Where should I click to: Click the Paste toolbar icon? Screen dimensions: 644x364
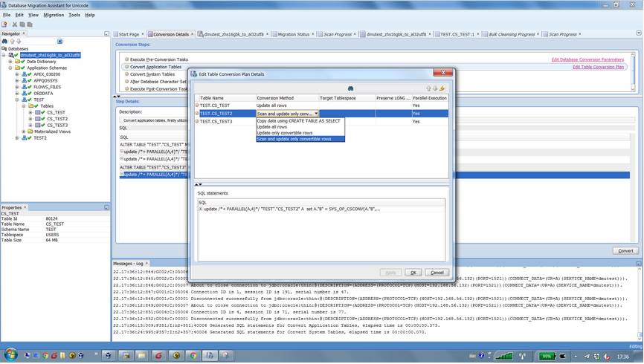30,25
